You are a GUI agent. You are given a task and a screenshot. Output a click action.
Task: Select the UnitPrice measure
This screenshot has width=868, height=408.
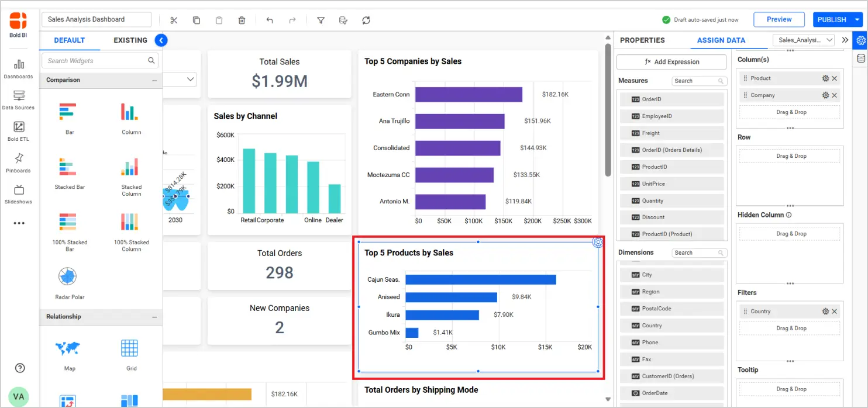point(672,184)
